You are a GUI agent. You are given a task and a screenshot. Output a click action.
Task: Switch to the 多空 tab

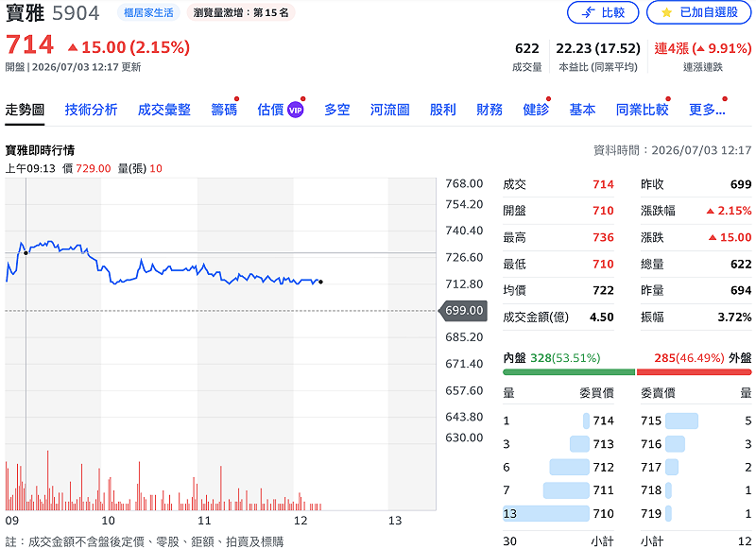tap(337, 110)
